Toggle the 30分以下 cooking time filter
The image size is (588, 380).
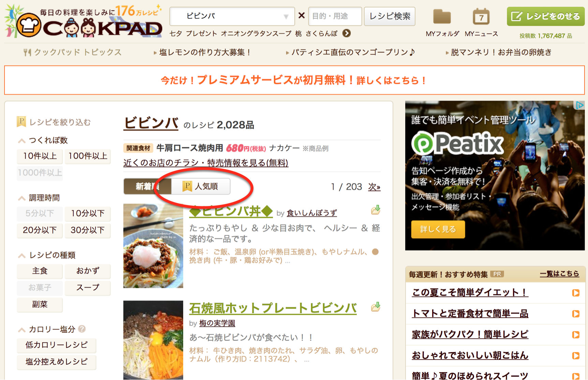tap(88, 230)
